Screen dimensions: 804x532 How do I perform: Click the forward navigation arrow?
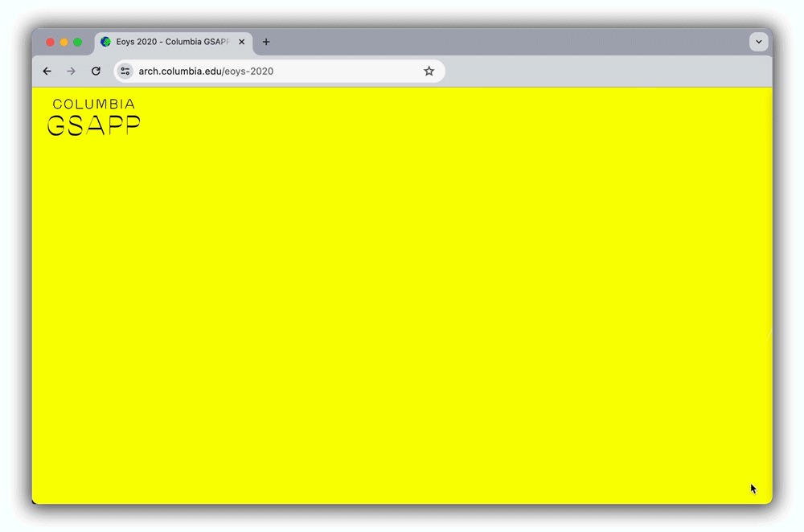71,72
